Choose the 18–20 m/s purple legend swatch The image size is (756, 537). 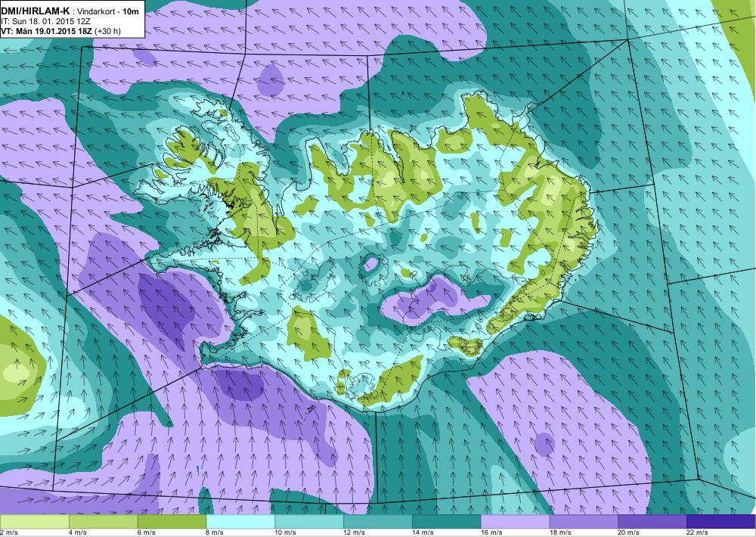coord(584,522)
